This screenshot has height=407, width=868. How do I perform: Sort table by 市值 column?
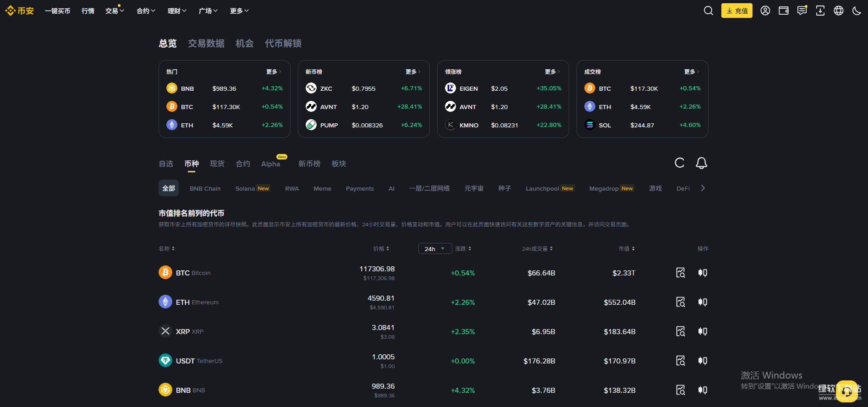[627, 248]
